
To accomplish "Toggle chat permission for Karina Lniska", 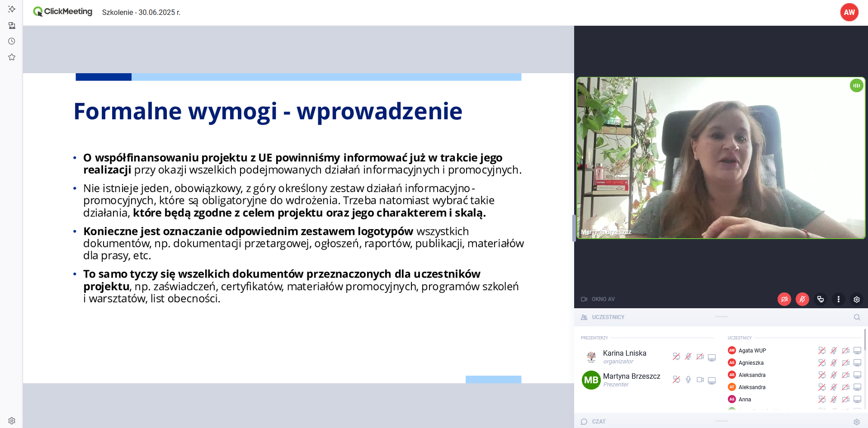I will coord(676,357).
